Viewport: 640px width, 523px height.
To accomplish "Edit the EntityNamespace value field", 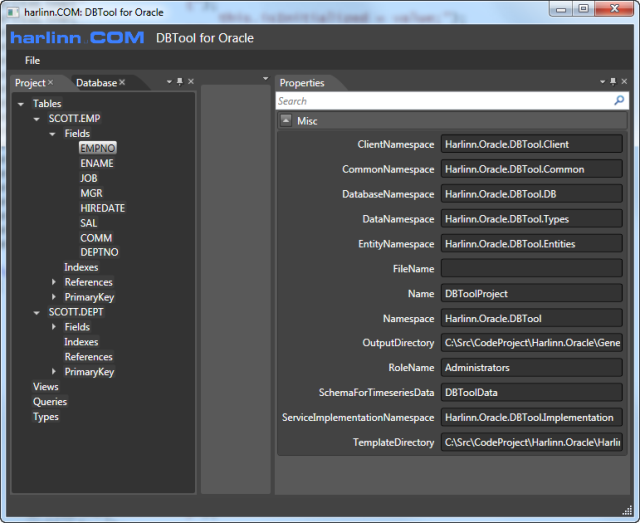I will [x=531, y=244].
